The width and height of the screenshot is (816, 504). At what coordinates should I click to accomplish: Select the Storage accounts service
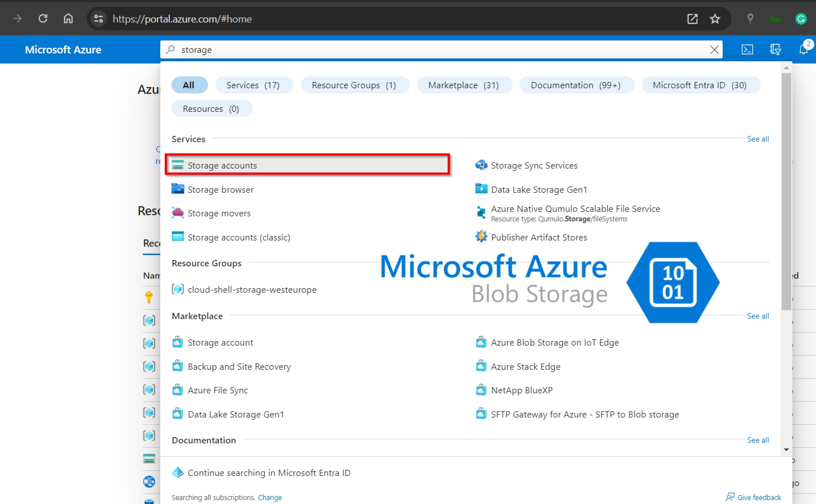(222, 165)
